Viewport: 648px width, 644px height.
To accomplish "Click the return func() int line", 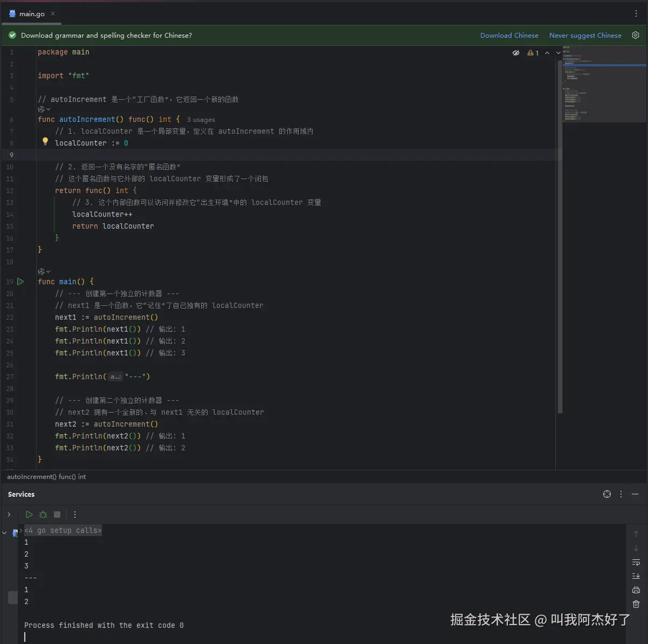I will (96, 191).
